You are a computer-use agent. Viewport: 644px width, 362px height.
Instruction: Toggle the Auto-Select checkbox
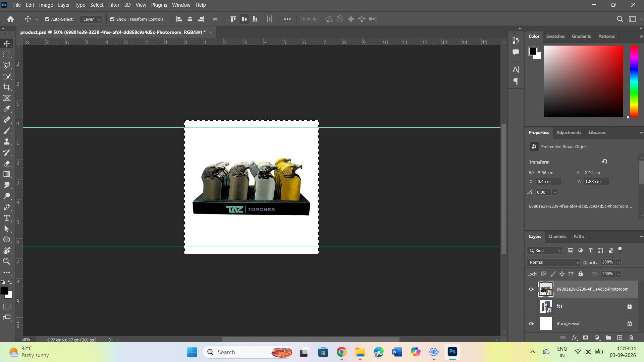[x=47, y=19]
